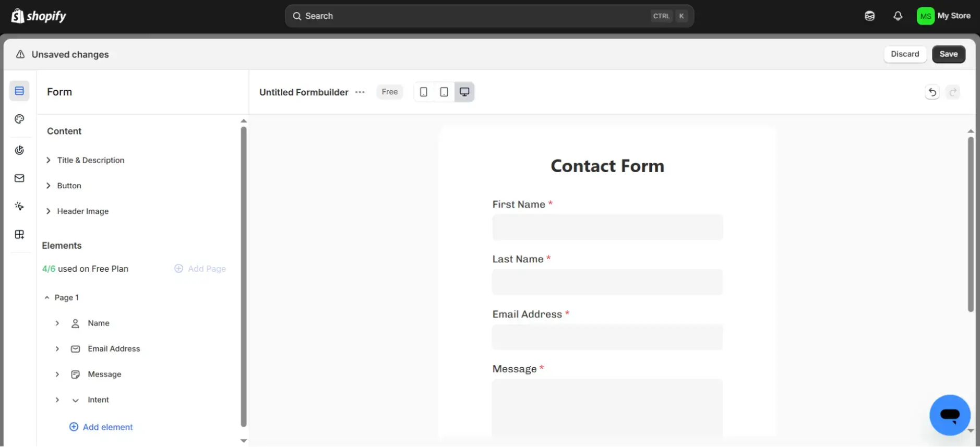Undo the last change
980x447 pixels.
[x=932, y=92]
